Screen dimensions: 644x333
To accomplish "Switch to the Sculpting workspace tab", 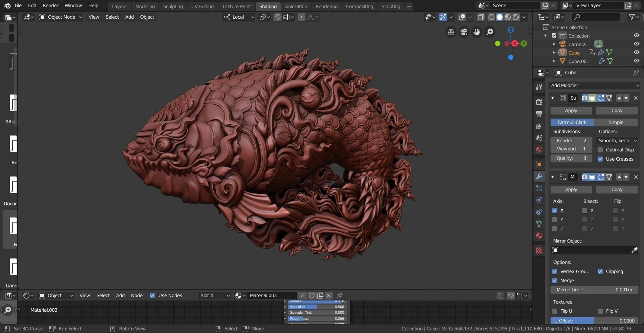I will 173,6.
